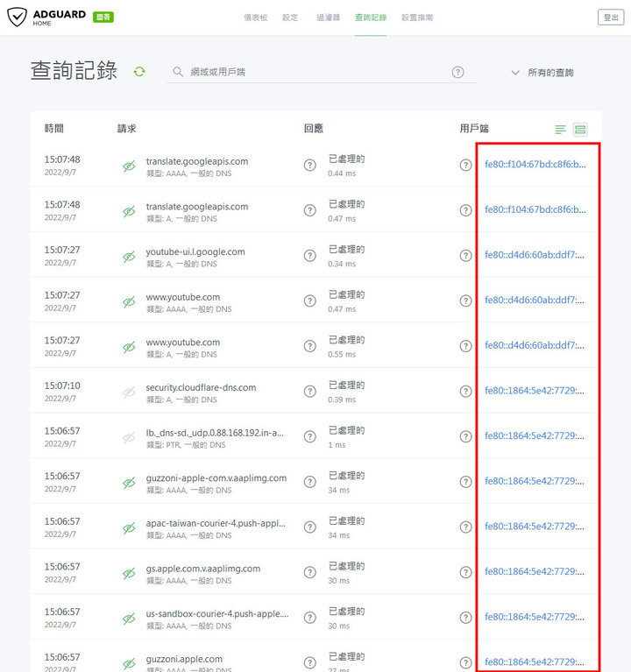Open client fe80::f104 link in the 0.44 ms row
Image resolution: width=631 pixels, height=672 pixels.
[x=535, y=164]
